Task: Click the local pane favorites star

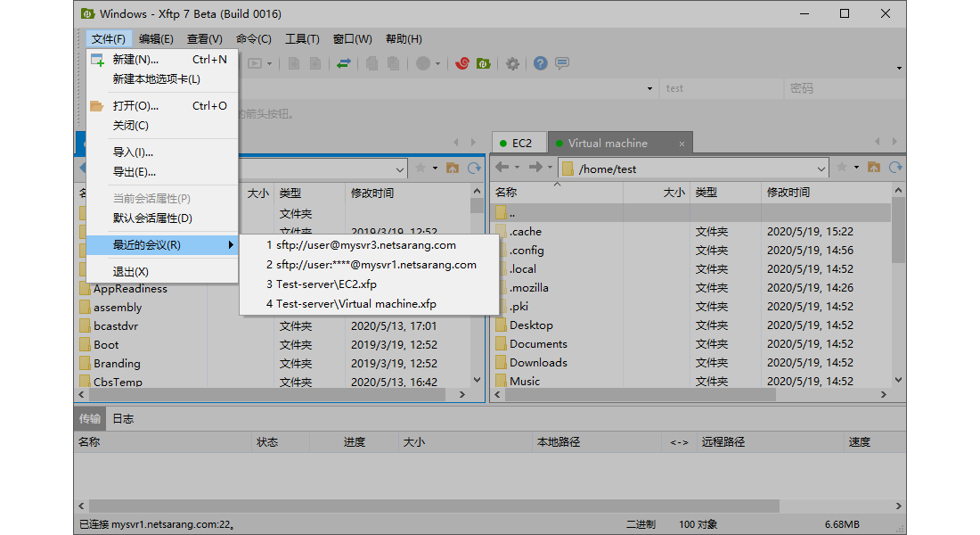Action: (x=421, y=168)
